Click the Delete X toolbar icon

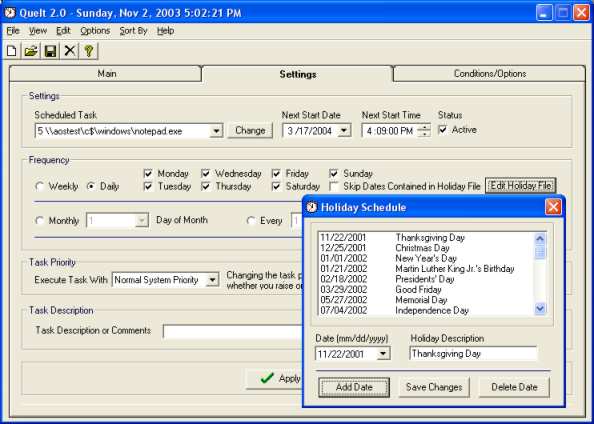[x=70, y=51]
